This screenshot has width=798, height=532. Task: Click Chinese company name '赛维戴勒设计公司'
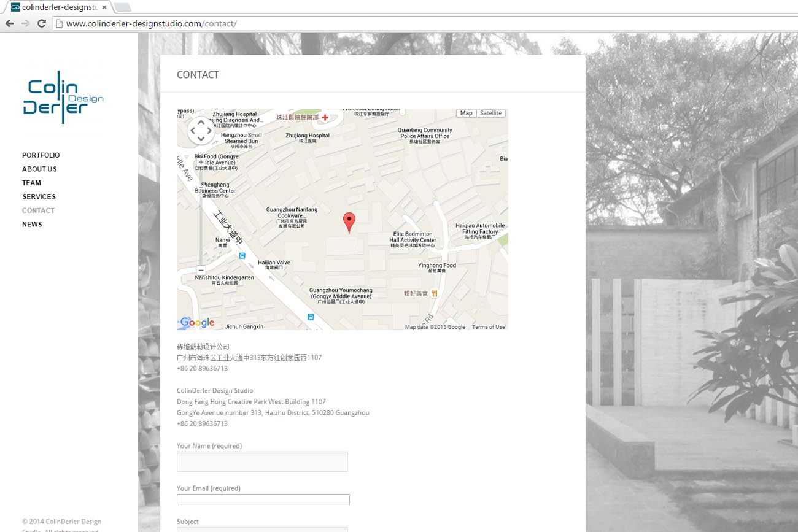click(x=203, y=347)
